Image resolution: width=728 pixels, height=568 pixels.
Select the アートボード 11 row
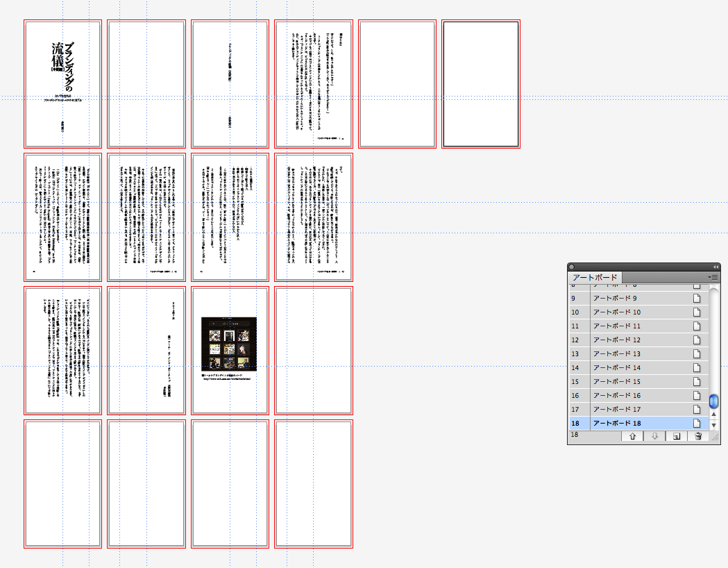click(x=639, y=326)
